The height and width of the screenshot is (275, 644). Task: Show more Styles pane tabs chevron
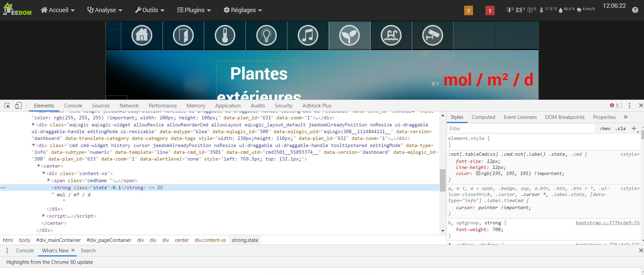[625, 117]
